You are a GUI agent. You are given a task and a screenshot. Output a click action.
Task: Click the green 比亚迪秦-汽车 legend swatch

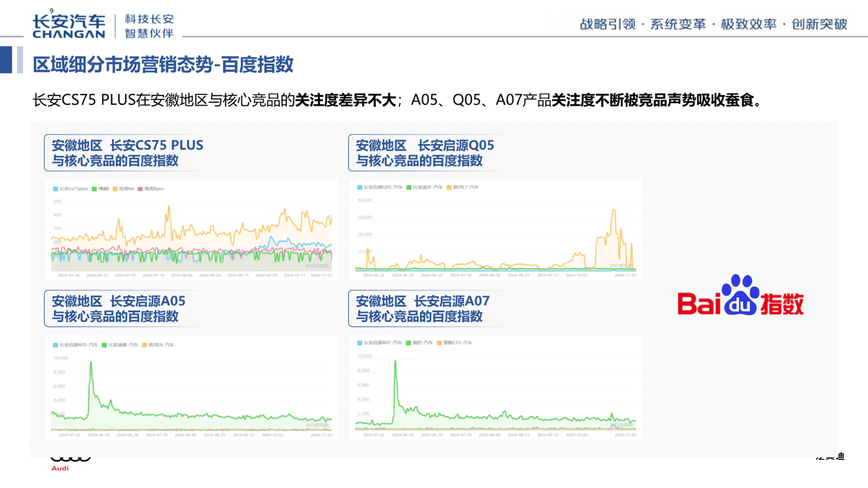point(104,345)
